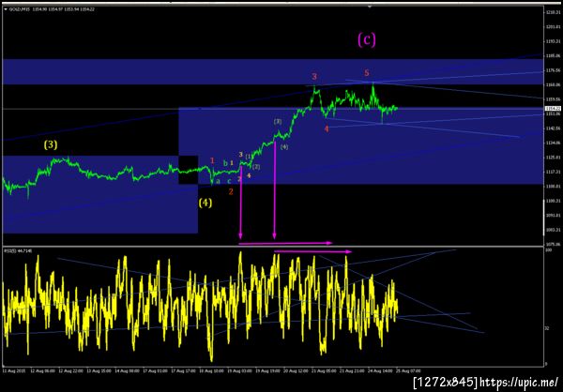Select the grey (3) sub-wave label
Screen dimensions: 563x392
coord(278,121)
